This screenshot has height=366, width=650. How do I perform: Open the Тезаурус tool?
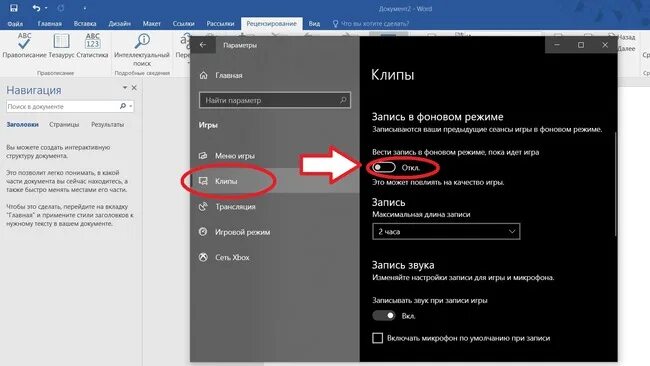pos(61,45)
